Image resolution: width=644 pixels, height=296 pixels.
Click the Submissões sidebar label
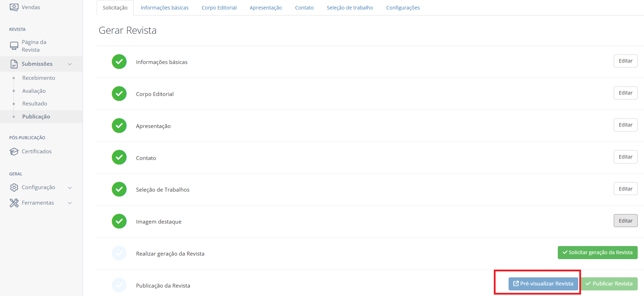(37, 64)
